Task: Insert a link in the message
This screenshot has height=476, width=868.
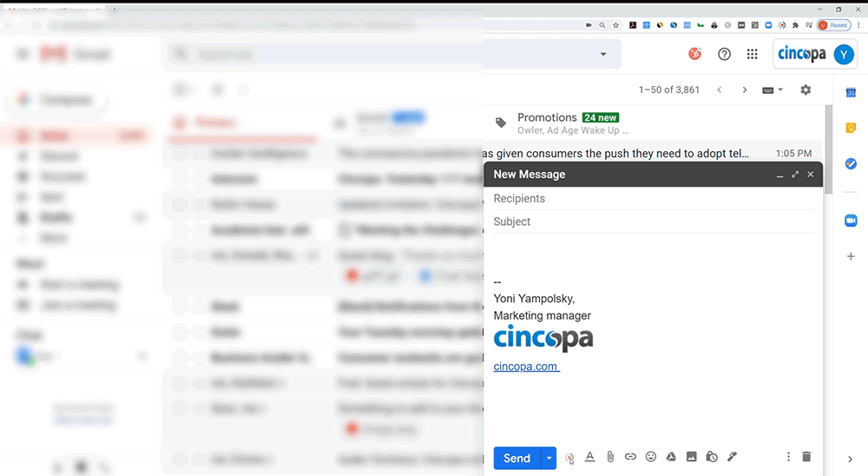Action: [631, 457]
